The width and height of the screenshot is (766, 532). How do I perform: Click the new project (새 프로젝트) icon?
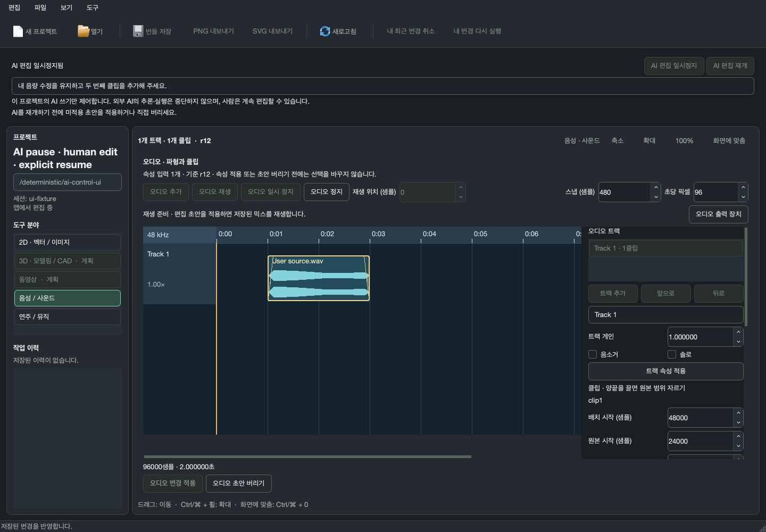pyautogui.click(x=18, y=31)
